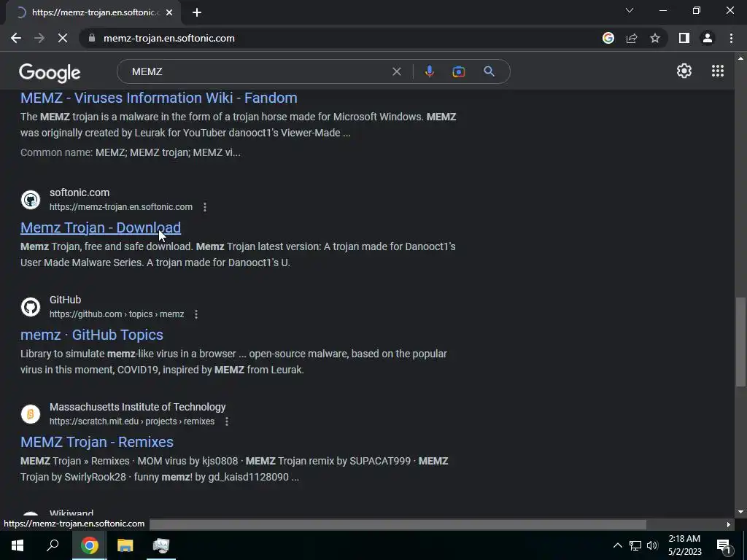Open more options for scratch.mit.edu result
This screenshot has height=560, width=747.
click(227, 421)
